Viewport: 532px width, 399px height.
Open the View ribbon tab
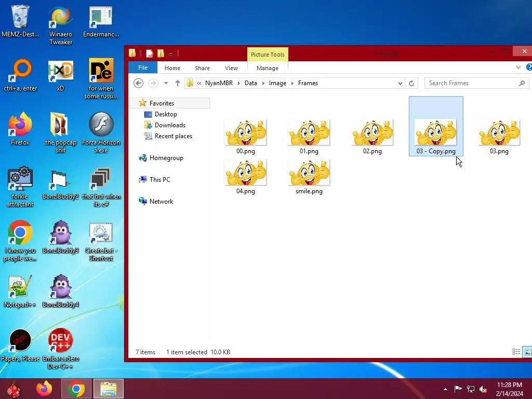tap(231, 68)
